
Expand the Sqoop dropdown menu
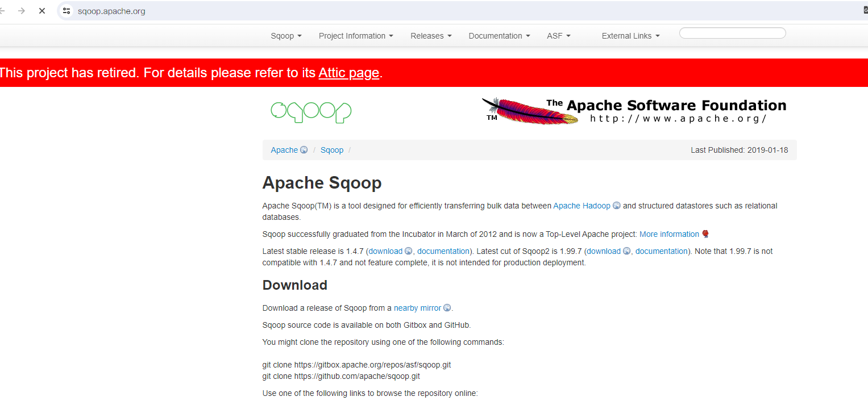pos(286,36)
